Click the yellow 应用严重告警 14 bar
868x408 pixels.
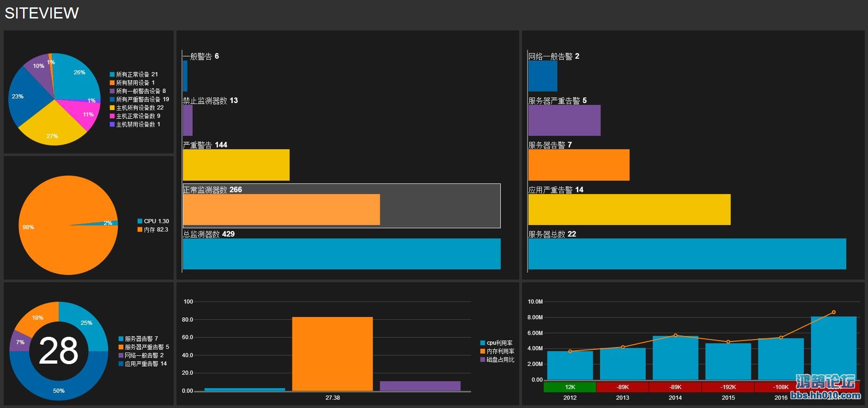630,210
